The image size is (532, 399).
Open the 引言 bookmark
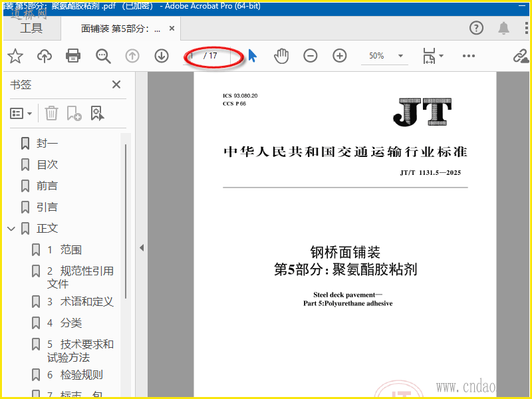click(x=47, y=207)
